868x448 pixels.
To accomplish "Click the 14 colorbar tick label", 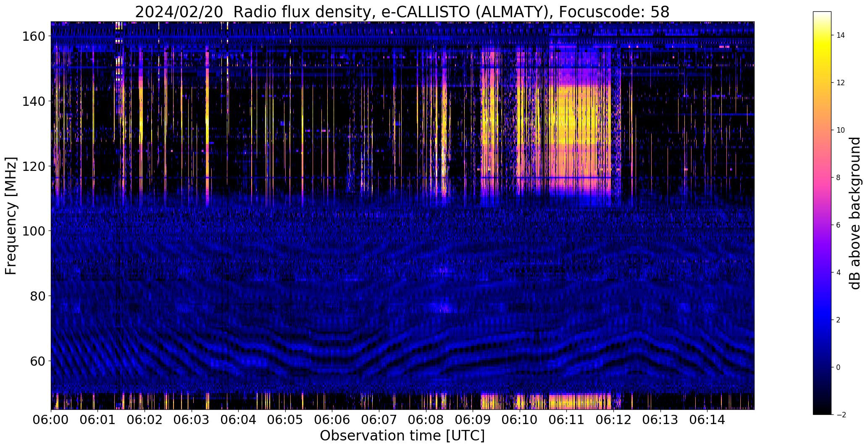I will tap(841, 35).
